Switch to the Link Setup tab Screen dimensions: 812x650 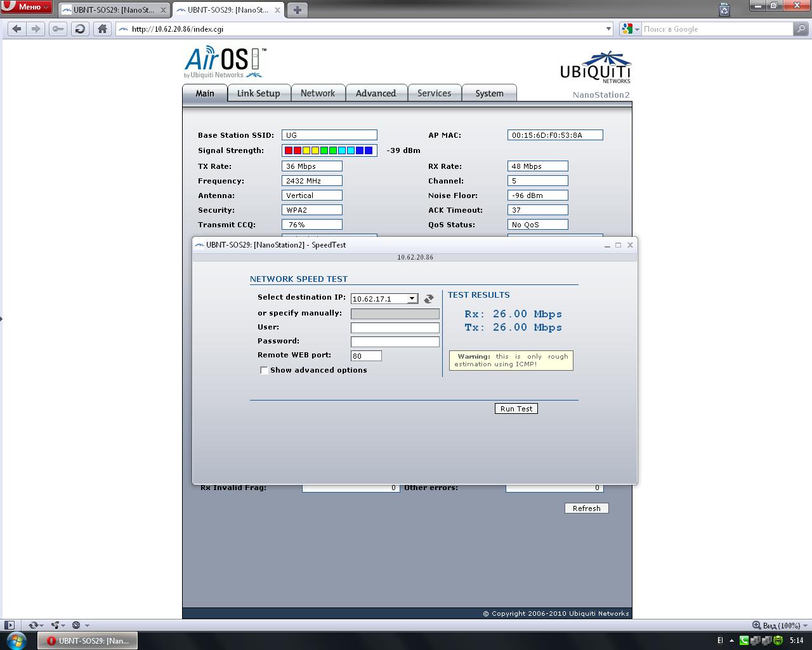258,93
